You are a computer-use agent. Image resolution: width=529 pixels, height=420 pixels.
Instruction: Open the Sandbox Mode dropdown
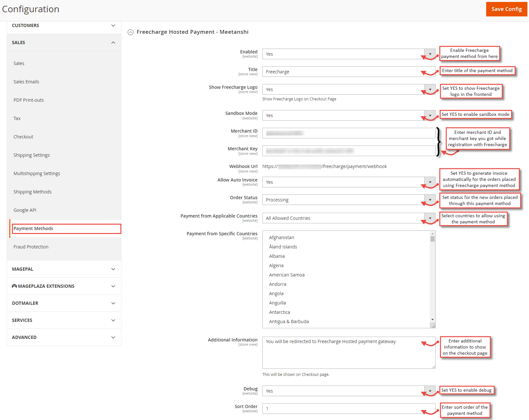coord(349,116)
